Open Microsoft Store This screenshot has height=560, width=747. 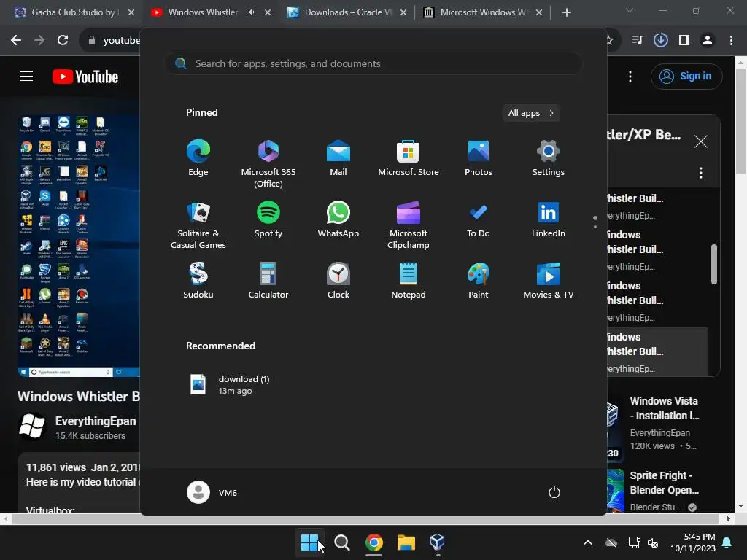point(409,158)
